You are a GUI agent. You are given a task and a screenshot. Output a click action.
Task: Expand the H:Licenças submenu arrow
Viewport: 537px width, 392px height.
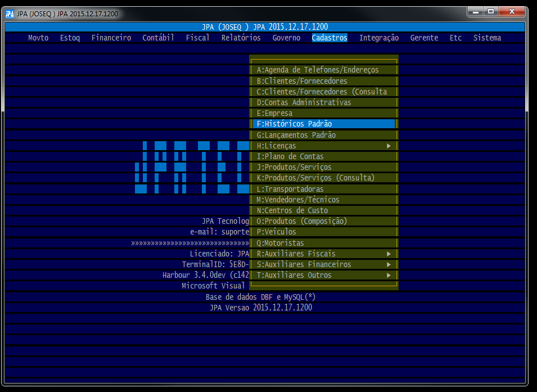click(x=389, y=146)
